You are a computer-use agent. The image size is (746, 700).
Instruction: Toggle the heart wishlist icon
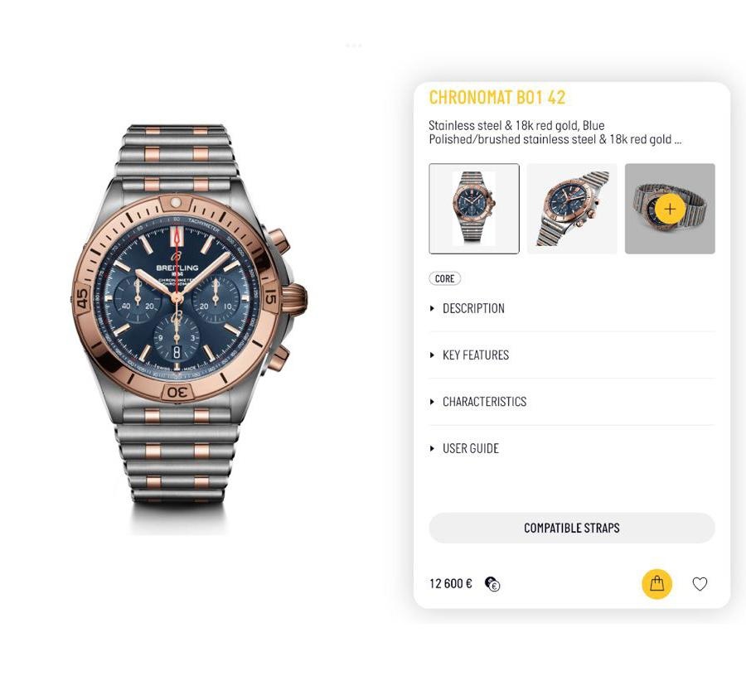700,583
